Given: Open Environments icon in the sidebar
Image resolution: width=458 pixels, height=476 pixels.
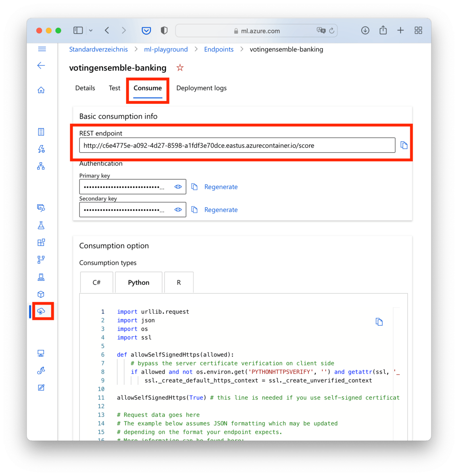Looking at the screenshot, I should point(41,277).
